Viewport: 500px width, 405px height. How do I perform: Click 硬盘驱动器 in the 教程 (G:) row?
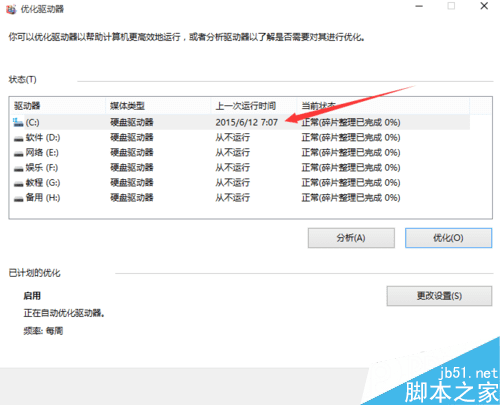click(132, 182)
